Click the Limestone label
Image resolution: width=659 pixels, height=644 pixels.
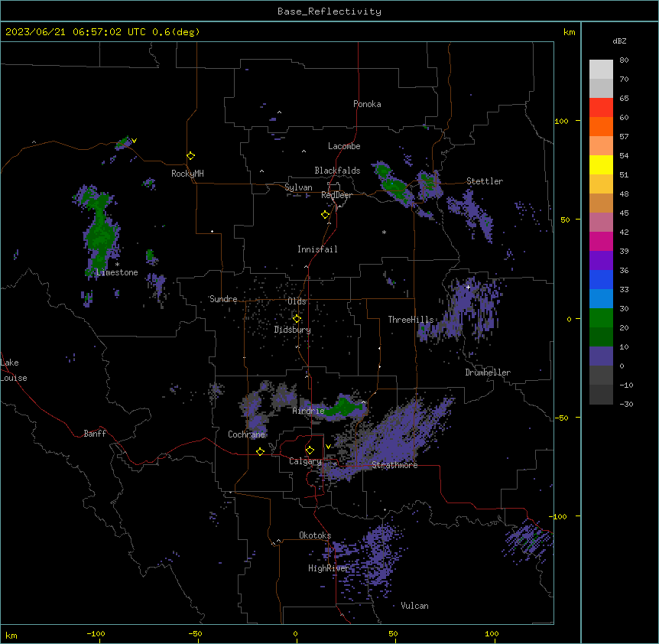pos(117,272)
